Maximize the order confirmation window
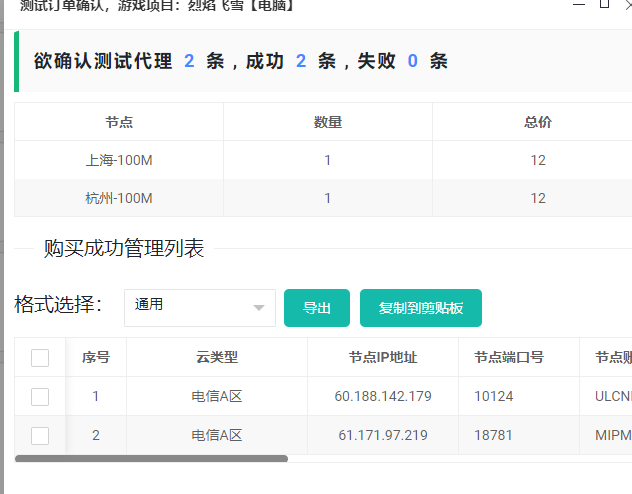 [604, 4]
